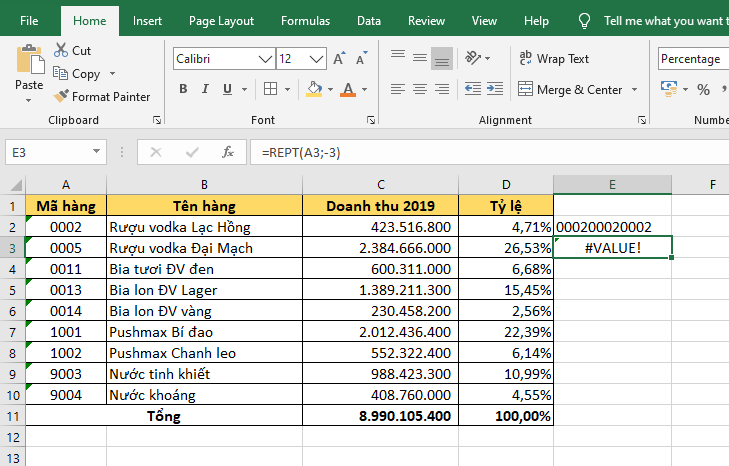Screen dimensions: 729x466
Task: Increase font size with the larger A icon
Action: point(339,59)
